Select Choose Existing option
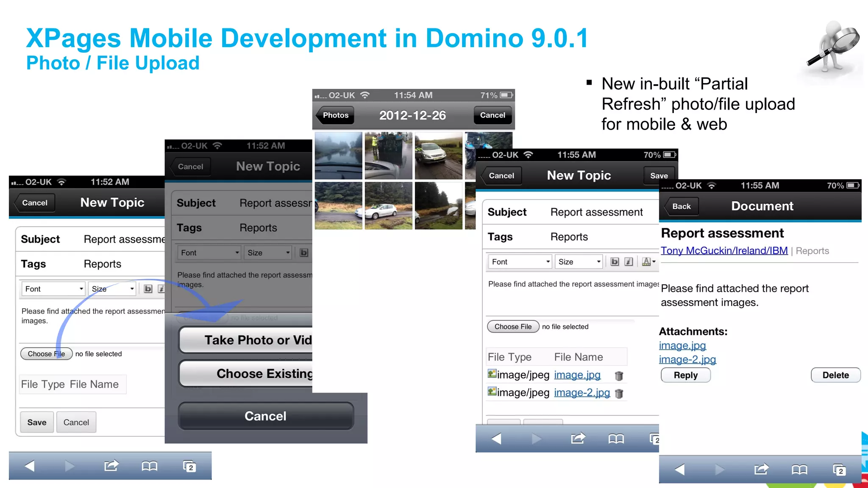The image size is (868, 488). (246, 373)
